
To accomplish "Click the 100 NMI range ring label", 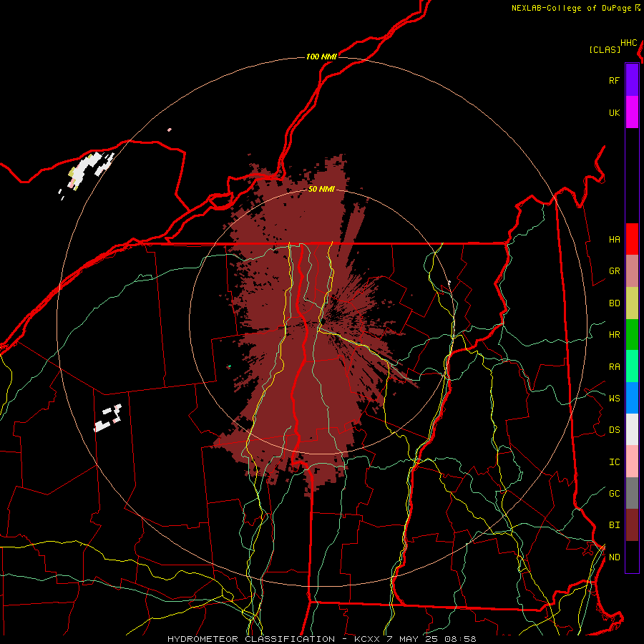I will click(321, 57).
